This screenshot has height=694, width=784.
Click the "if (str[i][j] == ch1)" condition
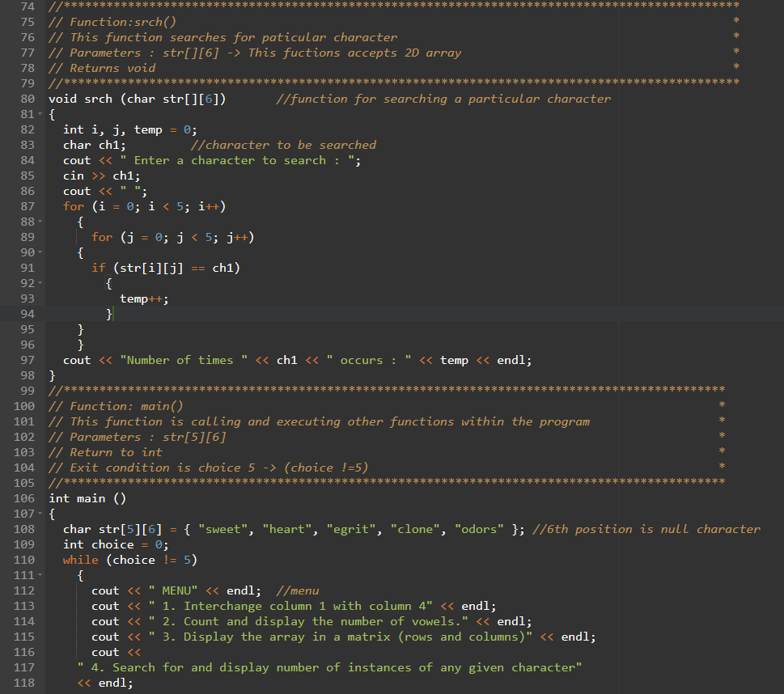pyautogui.click(x=166, y=268)
